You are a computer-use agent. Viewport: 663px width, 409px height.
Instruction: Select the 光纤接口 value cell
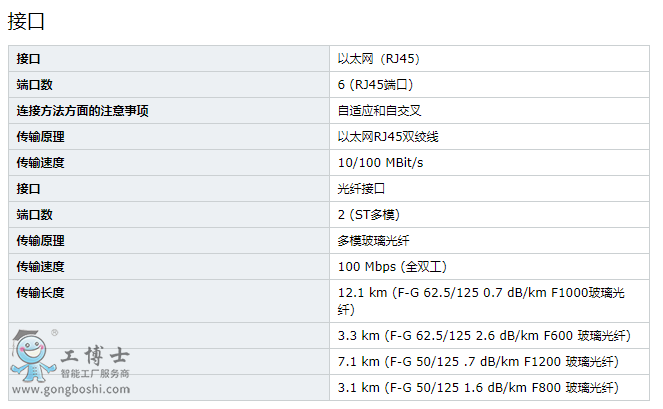point(361,189)
